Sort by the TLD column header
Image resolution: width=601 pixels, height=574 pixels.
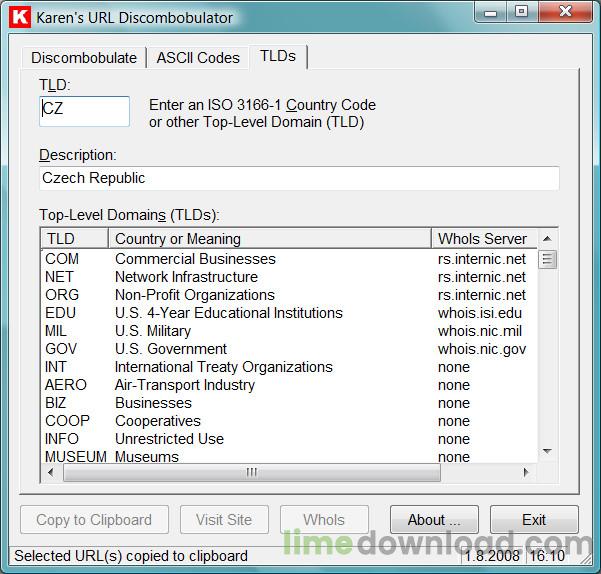point(74,239)
